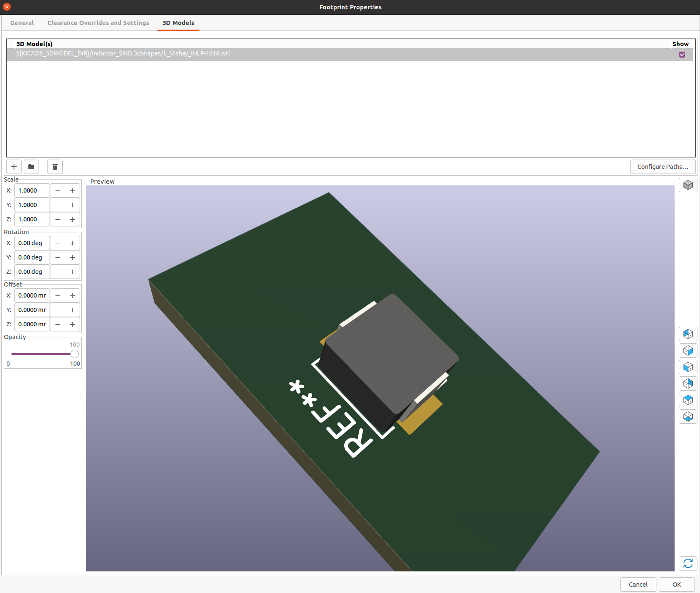
Task: Open the Clearance Overrides and Settings tab
Action: pyautogui.click(x=98, y=23)
